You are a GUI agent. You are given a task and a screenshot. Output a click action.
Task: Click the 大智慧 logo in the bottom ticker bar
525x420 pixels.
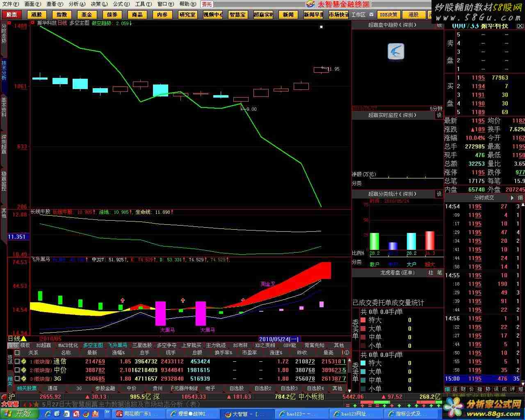(9, 404)
